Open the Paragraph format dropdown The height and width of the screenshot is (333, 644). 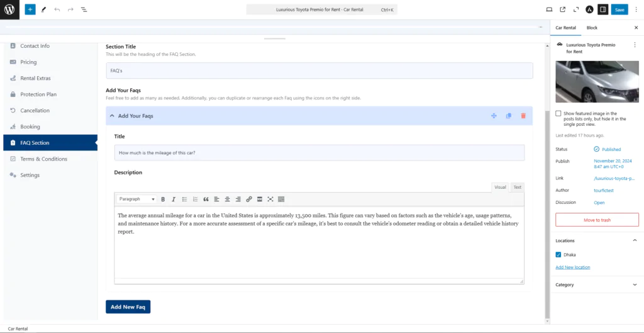(x=136, y=199)
